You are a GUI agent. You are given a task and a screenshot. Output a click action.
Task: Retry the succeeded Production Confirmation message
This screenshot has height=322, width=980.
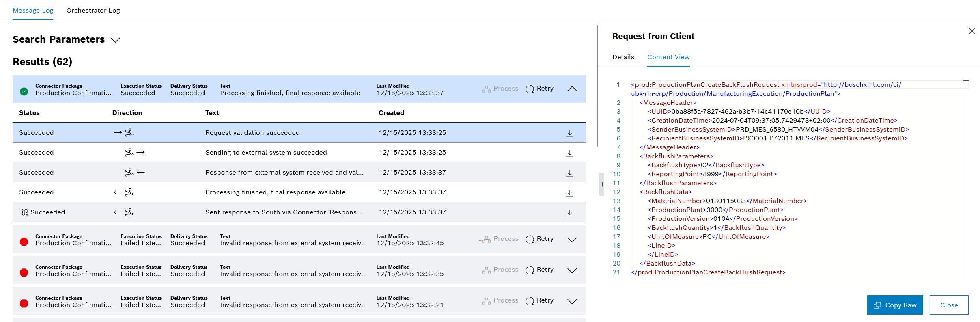539,89
